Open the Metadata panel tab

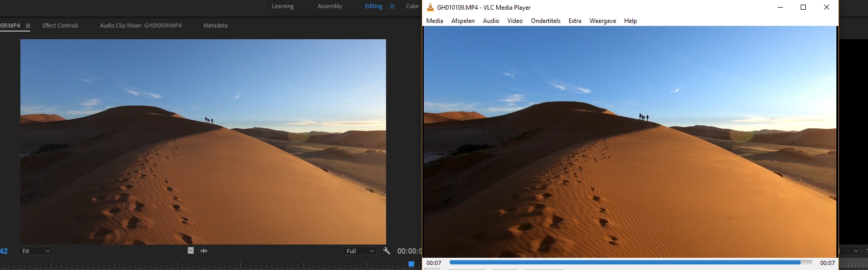click(215, 25)
